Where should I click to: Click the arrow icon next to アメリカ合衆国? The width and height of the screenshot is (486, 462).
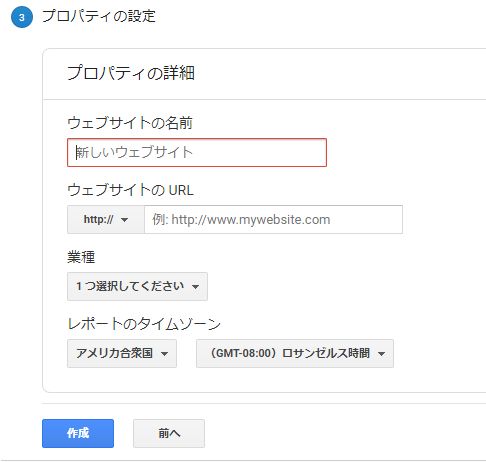coord(165,354)
